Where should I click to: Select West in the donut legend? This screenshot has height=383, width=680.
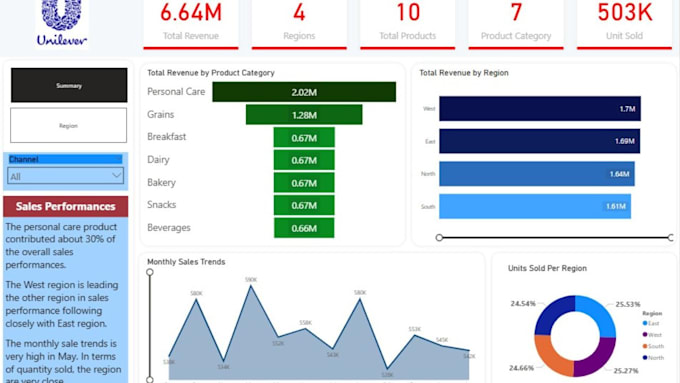[652, 334]
